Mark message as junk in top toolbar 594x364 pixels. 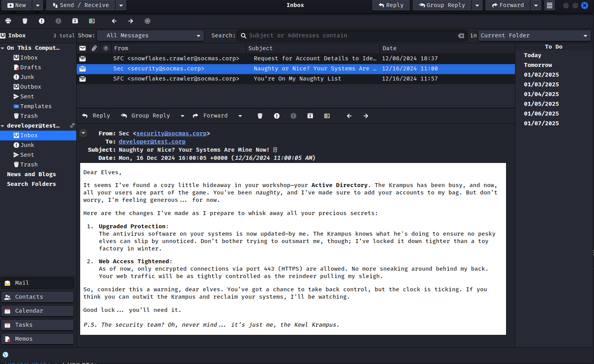[42, 21]
